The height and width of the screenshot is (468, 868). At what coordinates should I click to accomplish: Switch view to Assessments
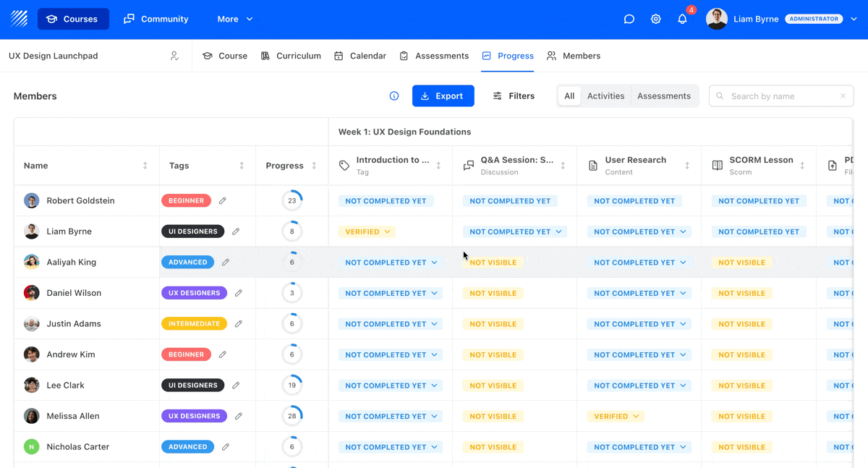(663, 96)
